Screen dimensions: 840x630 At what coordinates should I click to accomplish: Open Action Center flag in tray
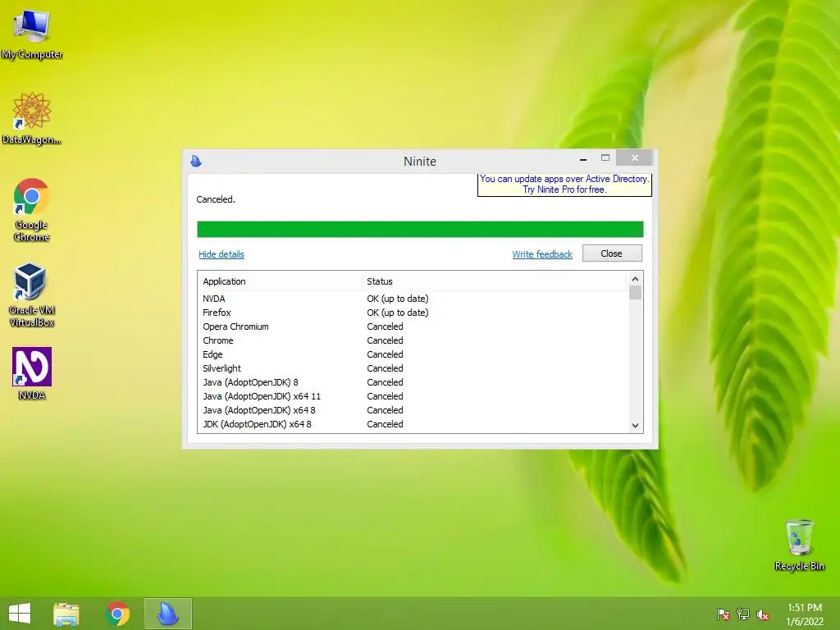723,614
